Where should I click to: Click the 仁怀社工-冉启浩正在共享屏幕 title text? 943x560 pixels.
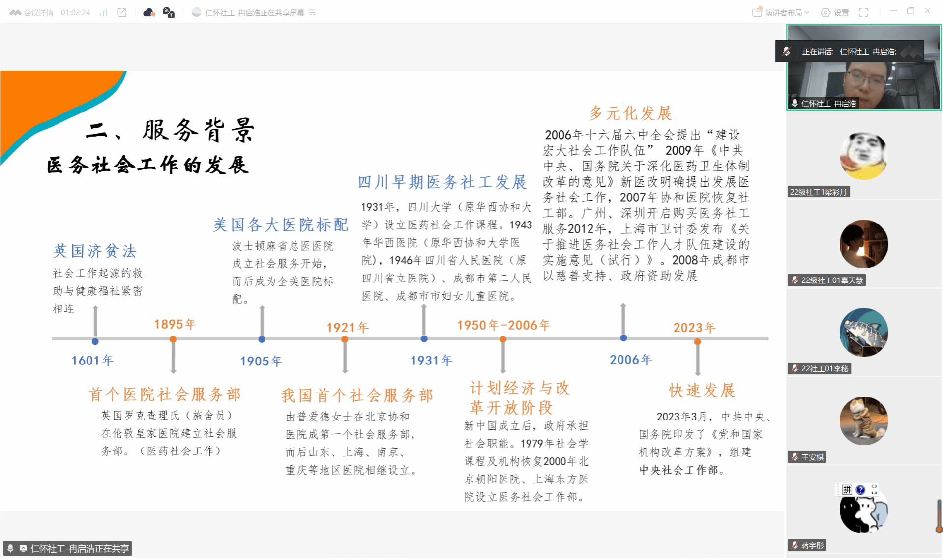(x=254, y=13)
